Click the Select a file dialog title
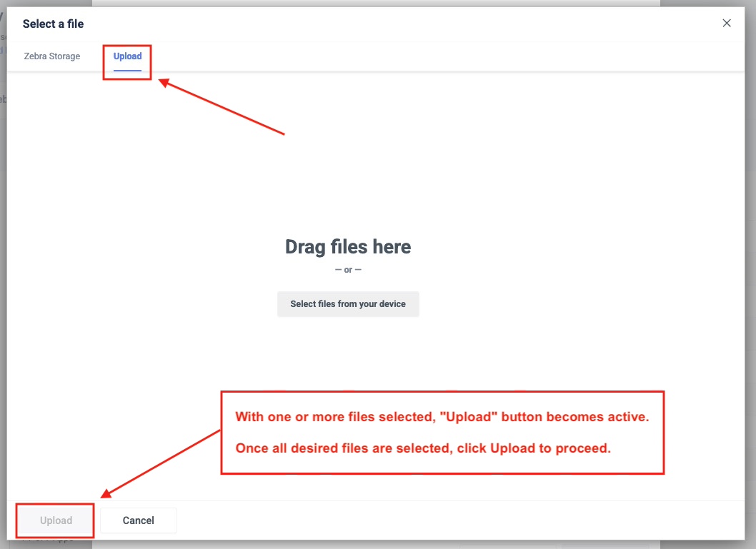756x549 pixels. [53, 24]
